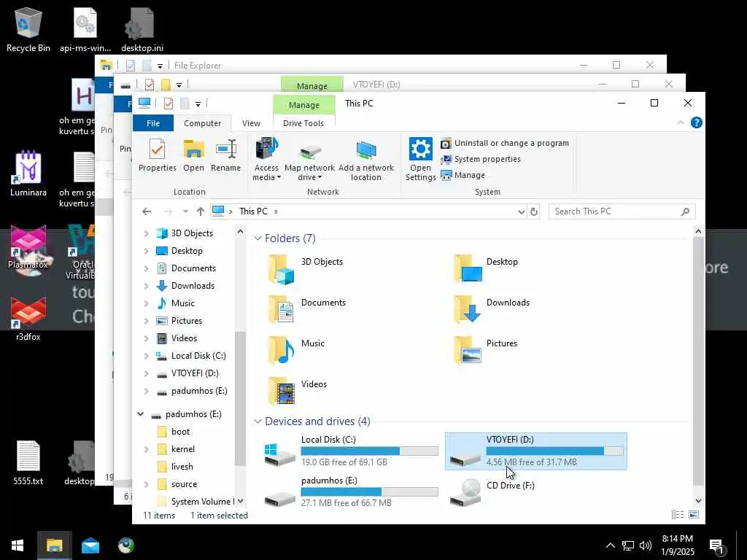
Task: Click the volume icon in system tray
Action: pyautogui.click(x=645, y=545)
